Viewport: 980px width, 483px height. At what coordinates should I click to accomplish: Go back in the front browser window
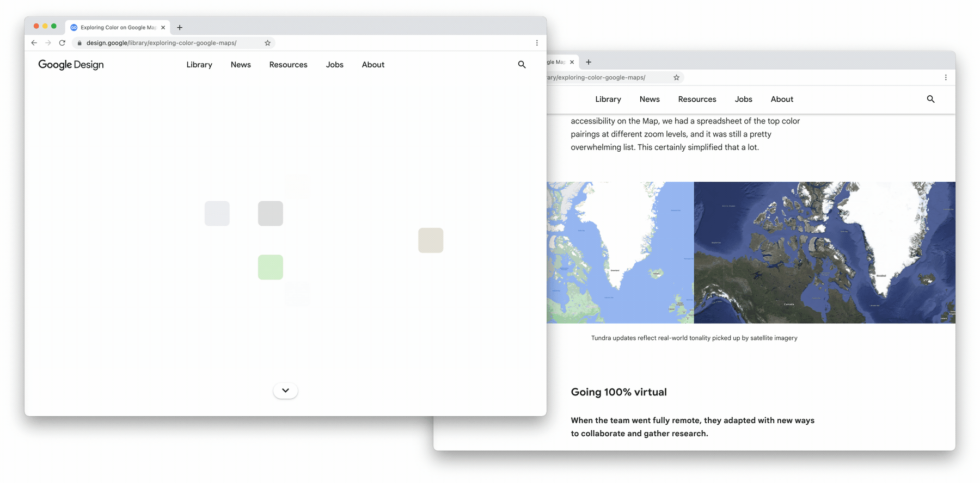coord(34,43)
